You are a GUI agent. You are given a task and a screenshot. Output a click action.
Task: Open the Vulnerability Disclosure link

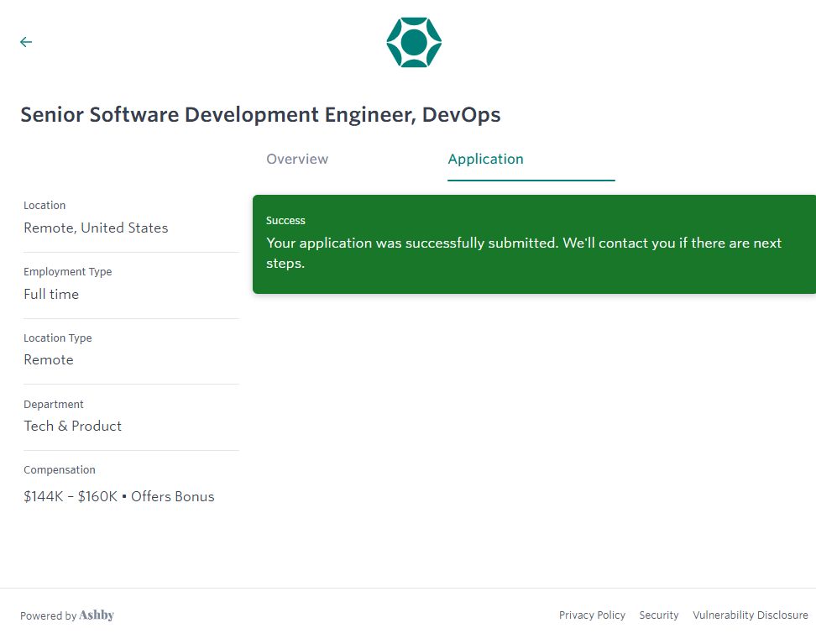[x=750, y=615]
